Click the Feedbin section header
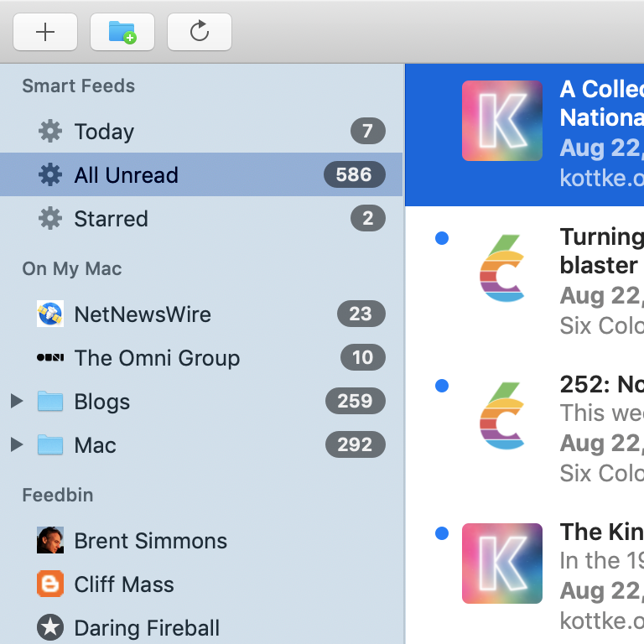Viewport: 644px width, 644px height. (x=57, y=496)
